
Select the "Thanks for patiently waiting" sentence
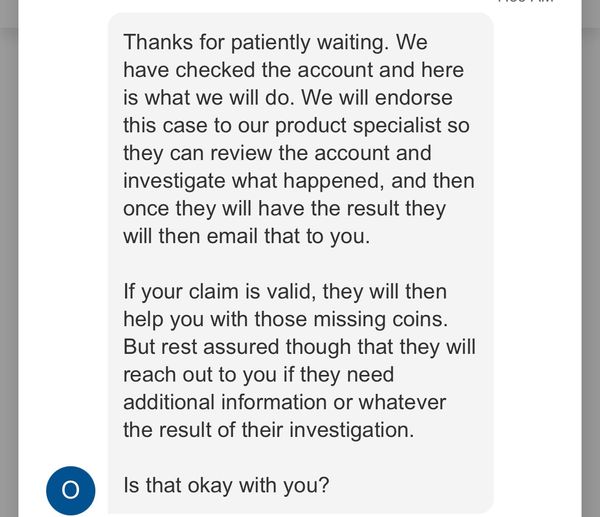coord(256,42)
